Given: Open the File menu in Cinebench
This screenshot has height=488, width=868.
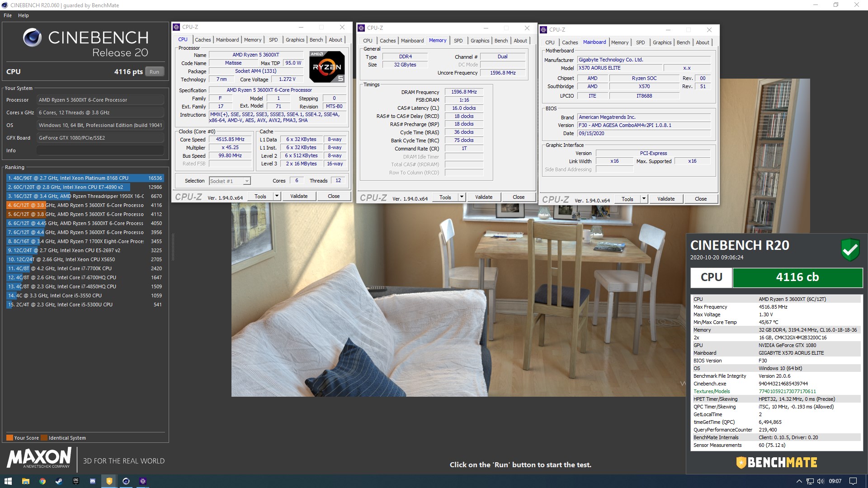Looking at the screenshot, I should [x=8, y=15].
